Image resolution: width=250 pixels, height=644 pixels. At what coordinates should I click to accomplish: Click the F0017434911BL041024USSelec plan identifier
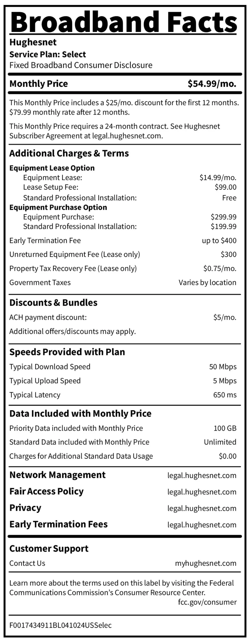click(61, 625)
